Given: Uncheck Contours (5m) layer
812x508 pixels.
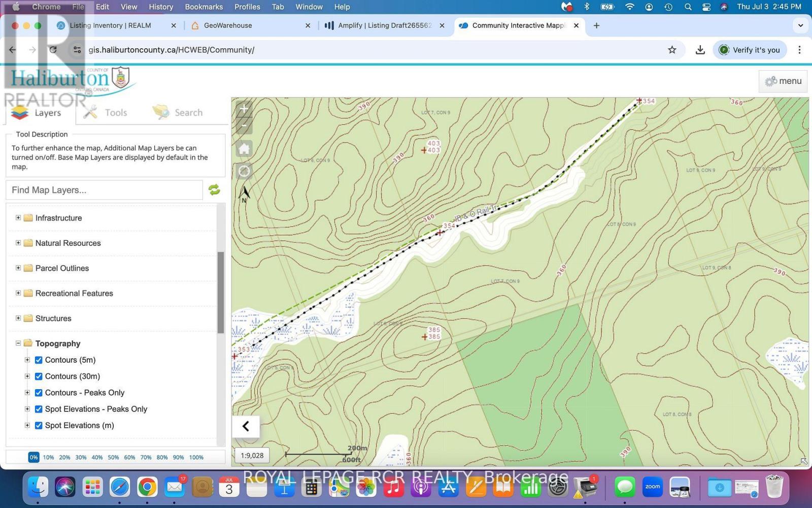Looking at the screenshot, I should [39, 360].
